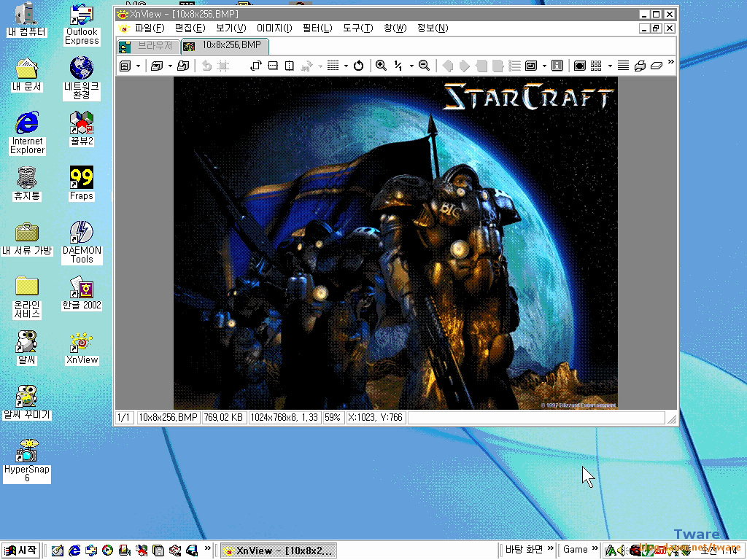Open the 이미지(I) menu
The width and height of the screenshot is (747, 560).
(274, 28)
